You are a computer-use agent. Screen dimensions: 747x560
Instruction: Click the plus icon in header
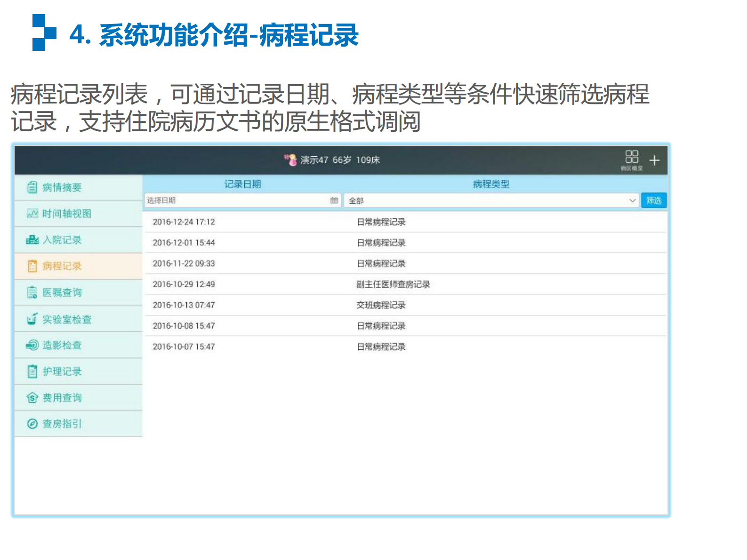coord(654,161)
